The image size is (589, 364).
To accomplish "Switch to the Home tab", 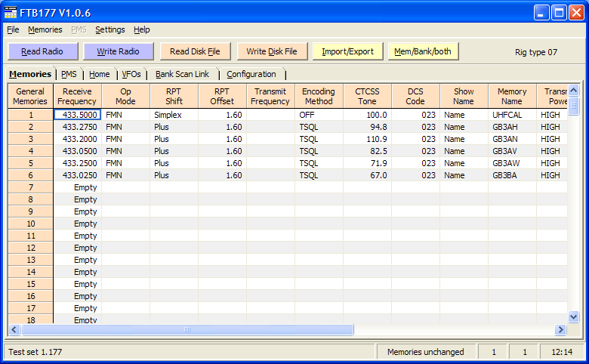I will 100,74.
